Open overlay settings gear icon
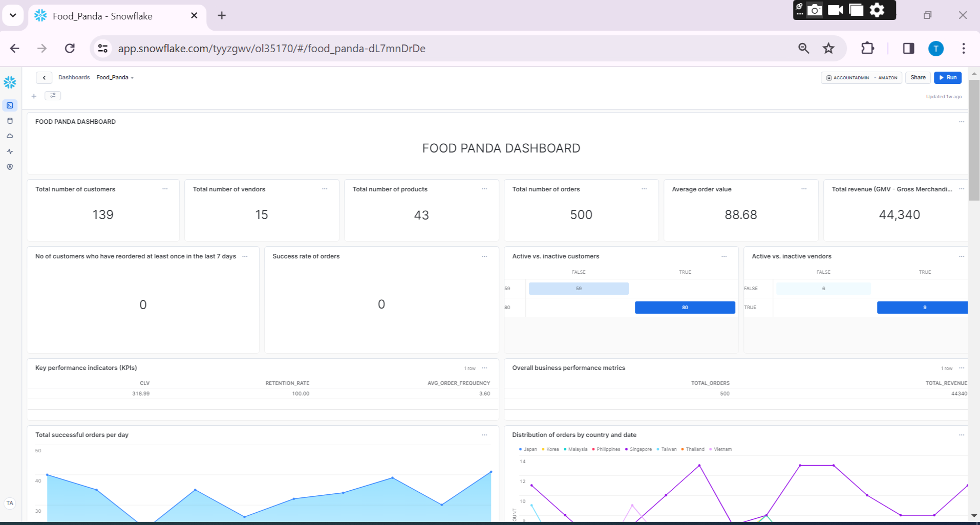The height and width of the screenshot is (525, 980). click(877, 10)
